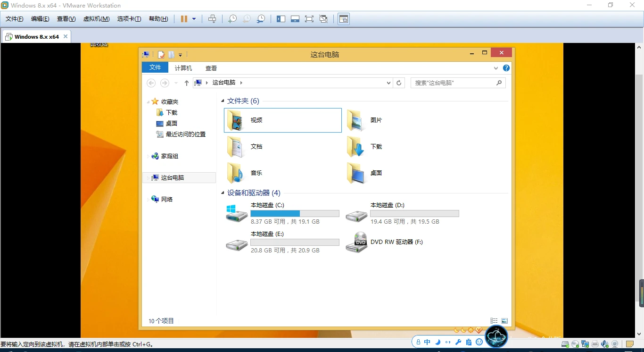Click the 搜索"这台电脑" search field
Image resolution: width=644 pixels, height=352 pixels.
453,83
